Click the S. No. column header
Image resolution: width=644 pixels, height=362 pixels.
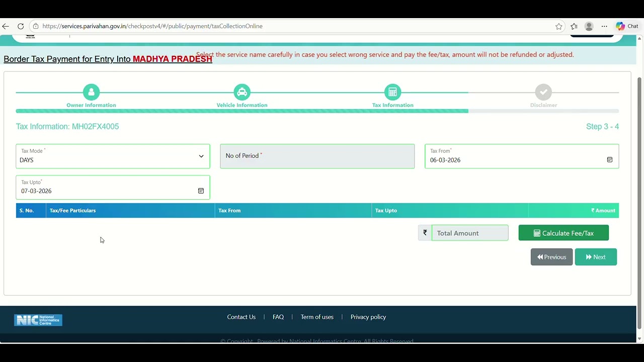(x=31, y=211)
